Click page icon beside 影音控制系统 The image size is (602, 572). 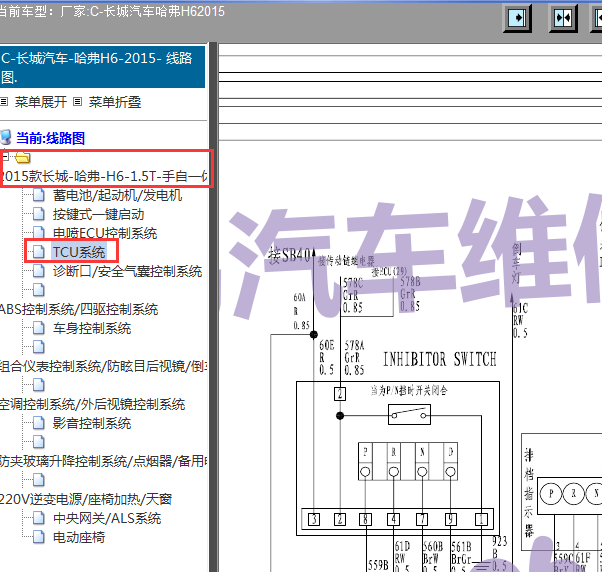click(38, 423)
